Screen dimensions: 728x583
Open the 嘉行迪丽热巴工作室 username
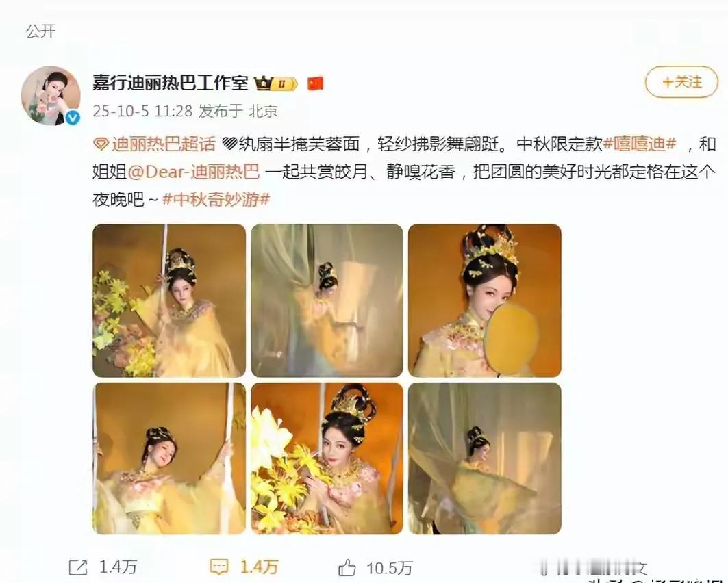tap(171, 83)
